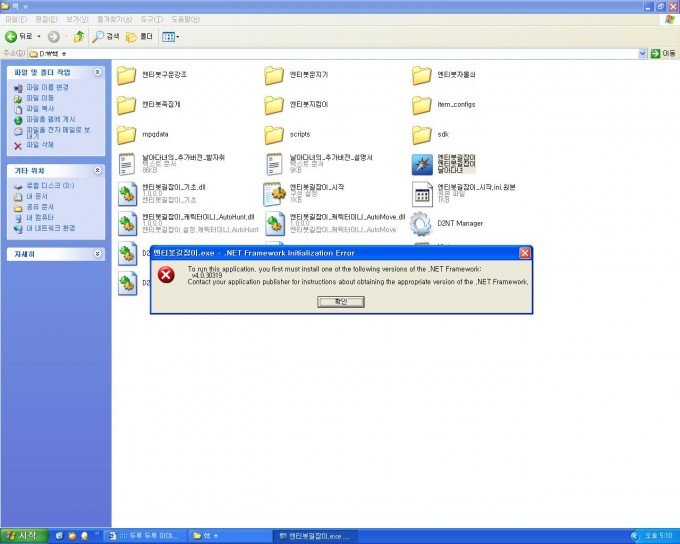The height and width of the screenshot is (544, 680).
Task: Select the 엔티봇길잡이 compass application icon
Action: pyautogui.click(x=422, y=164)
